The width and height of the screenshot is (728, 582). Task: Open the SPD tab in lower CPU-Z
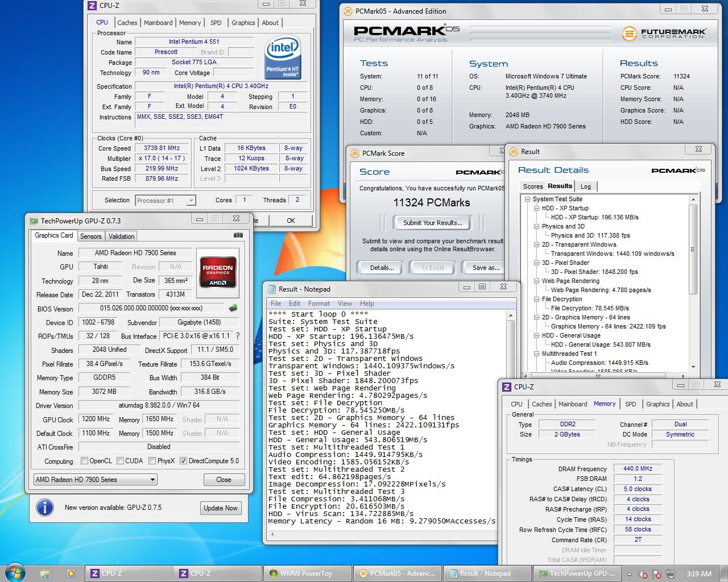630,404
